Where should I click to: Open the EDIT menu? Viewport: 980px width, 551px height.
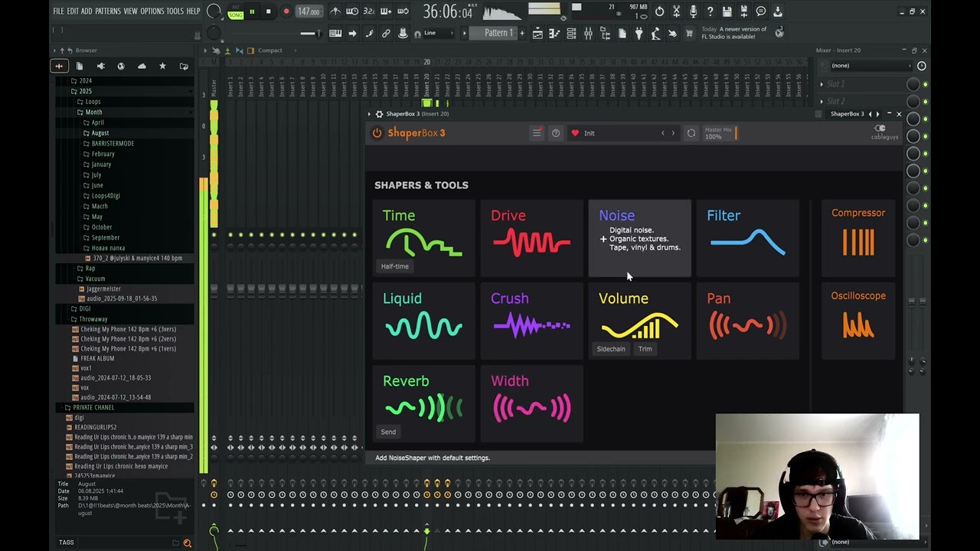[73, 11]
